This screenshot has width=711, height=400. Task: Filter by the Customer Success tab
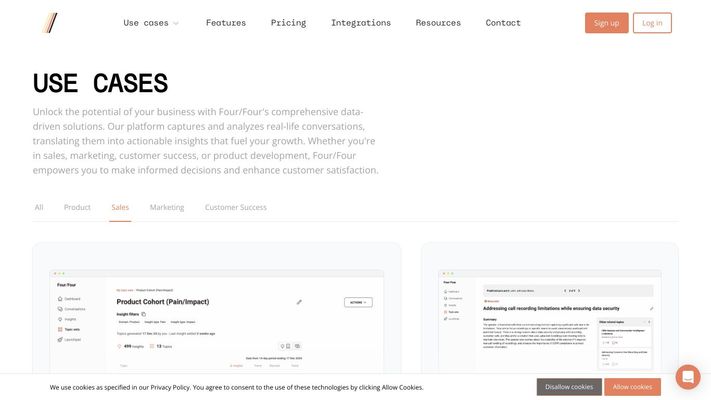(x=236, y=207)
